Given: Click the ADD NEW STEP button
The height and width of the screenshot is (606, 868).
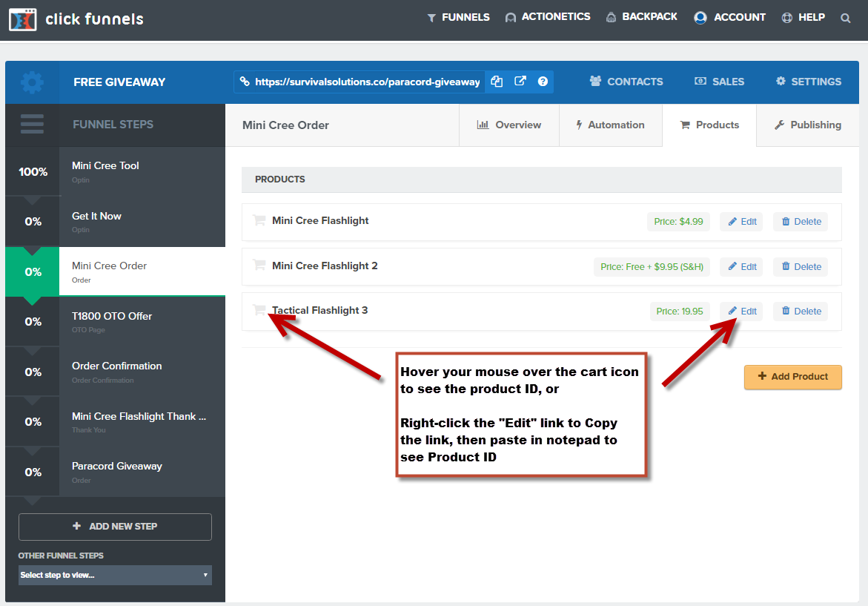Looking at the screenshot, I should coord(115,527).
